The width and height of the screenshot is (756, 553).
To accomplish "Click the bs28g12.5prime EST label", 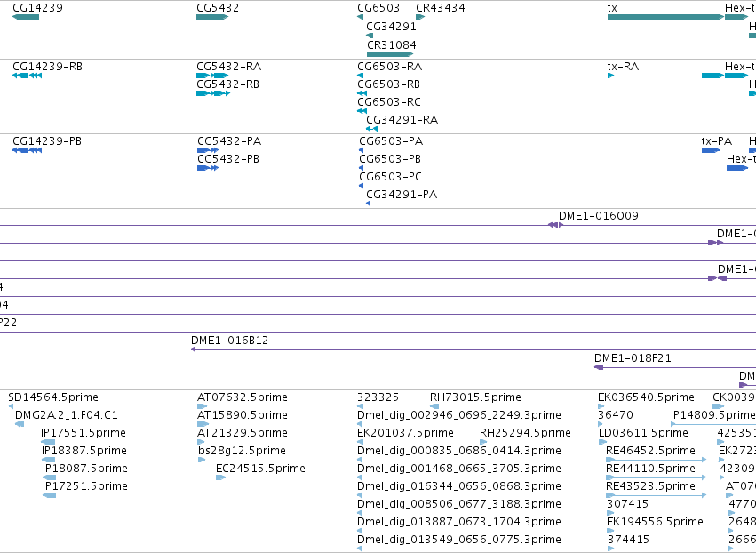I will (x=242, y=451).
